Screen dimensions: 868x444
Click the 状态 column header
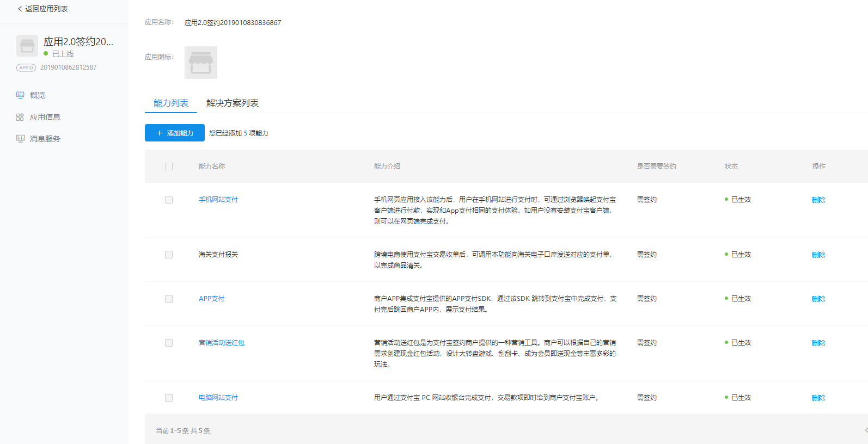(731, 166)
